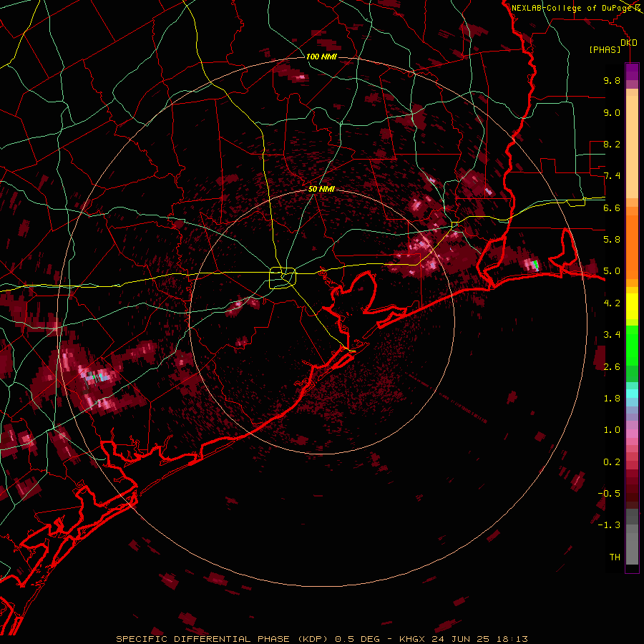Click the 8.2 value on color scale
Image resolution: width=644 pixels, height=644 pixels.
click(x=612, y=144)
